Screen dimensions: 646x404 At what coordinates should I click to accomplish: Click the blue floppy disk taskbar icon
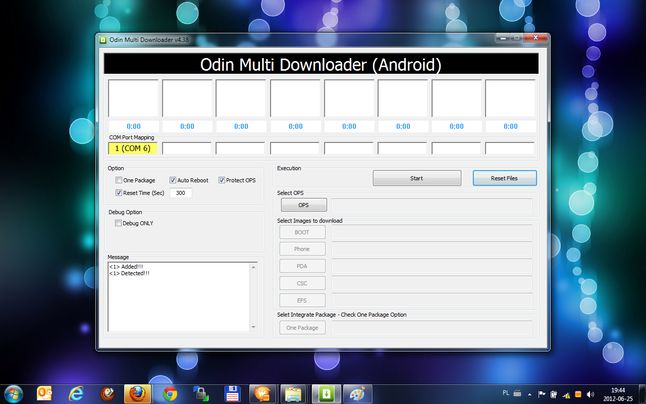tap(232, 394)
